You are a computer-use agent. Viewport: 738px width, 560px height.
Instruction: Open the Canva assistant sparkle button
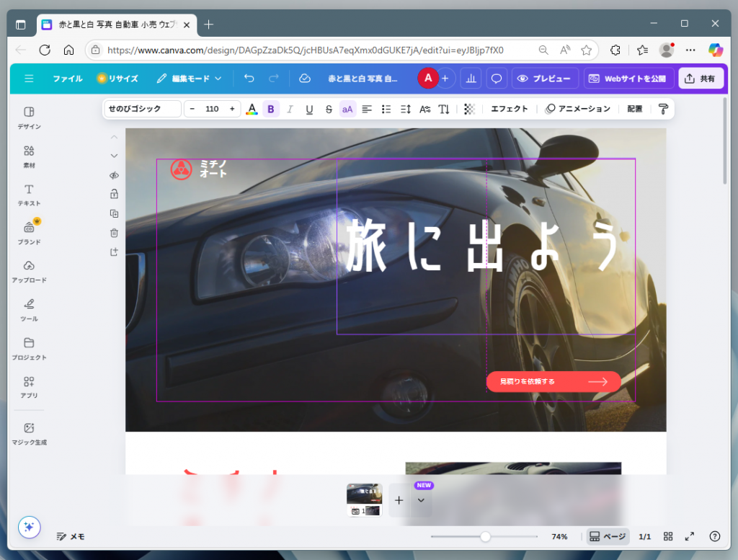pos(29,528)
